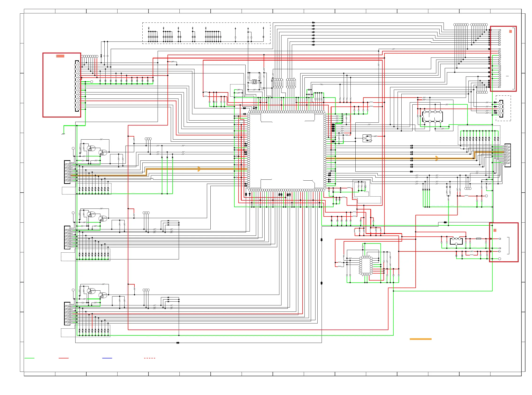Viewport: 532px width, 395px height.
Task: Click the orange arrowhead on the left signal path
Action: [x=199, y=169]
